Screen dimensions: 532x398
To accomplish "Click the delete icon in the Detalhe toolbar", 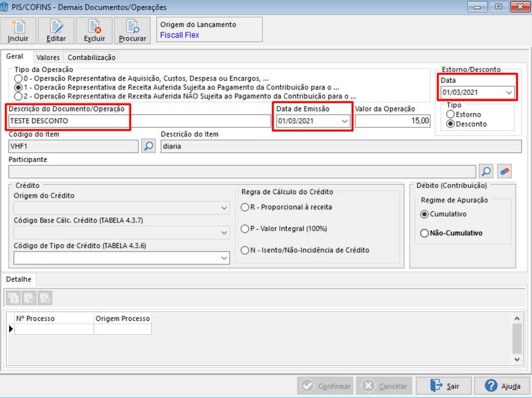I will tap(45, 298).
